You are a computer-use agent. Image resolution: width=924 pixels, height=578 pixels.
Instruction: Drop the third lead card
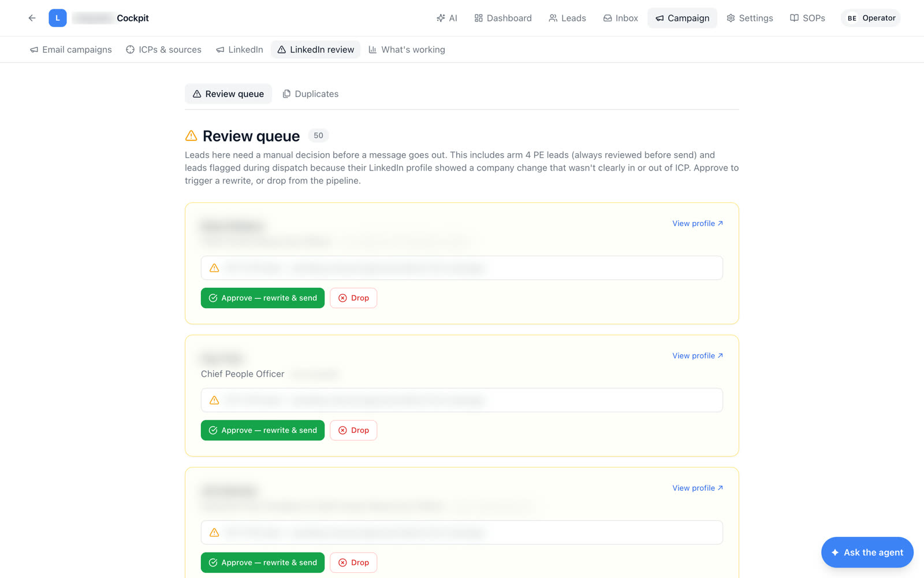[353, 563]
